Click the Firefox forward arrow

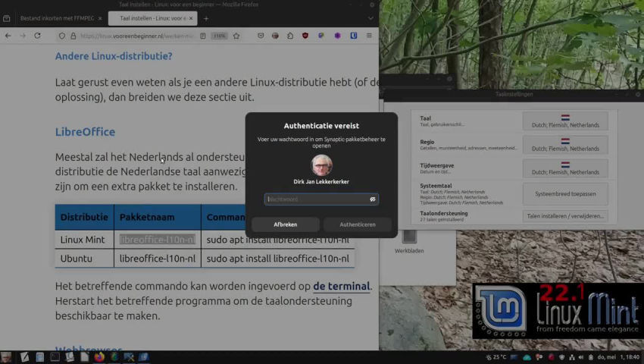point(23,36)
